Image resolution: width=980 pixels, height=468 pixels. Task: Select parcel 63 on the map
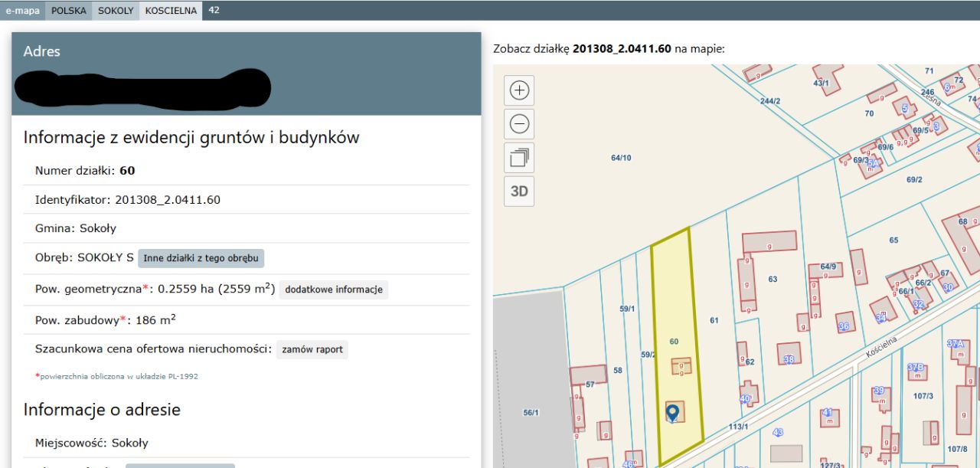[x=774, y=278]
